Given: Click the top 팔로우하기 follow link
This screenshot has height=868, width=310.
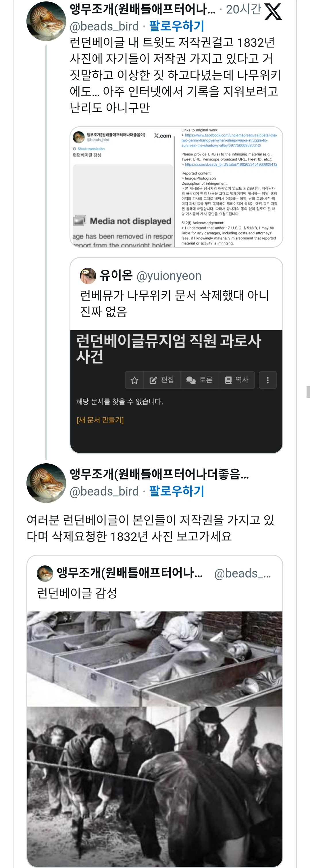Looking at the screenshot, I should [x=176, y=26].
